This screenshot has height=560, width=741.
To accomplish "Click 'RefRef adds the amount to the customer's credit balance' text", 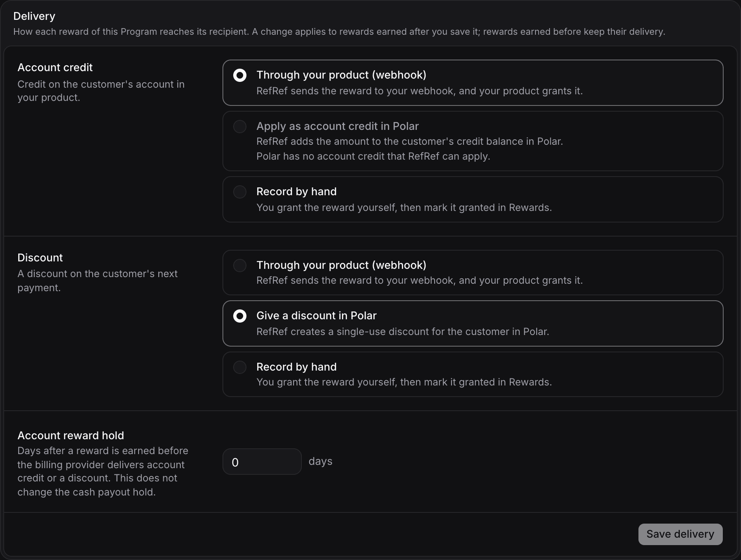I will pos(409,141).
